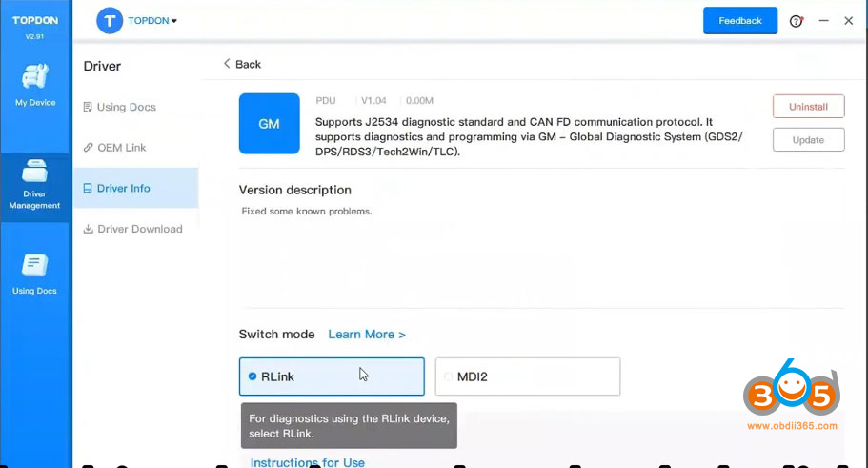Switch to the Driver Info section
Image resolution: width=868 pixels, height=468 pixels.
123,188
